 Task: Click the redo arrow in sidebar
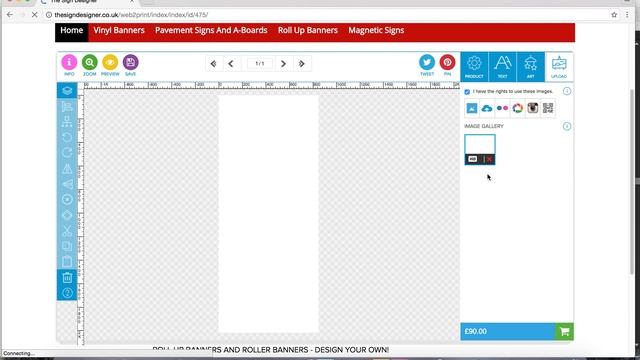coord(67,153)
